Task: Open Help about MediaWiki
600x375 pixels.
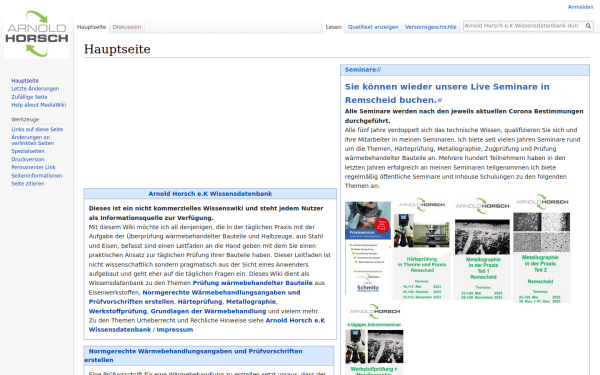Action: pyautogui.click(x=38, y=105)
